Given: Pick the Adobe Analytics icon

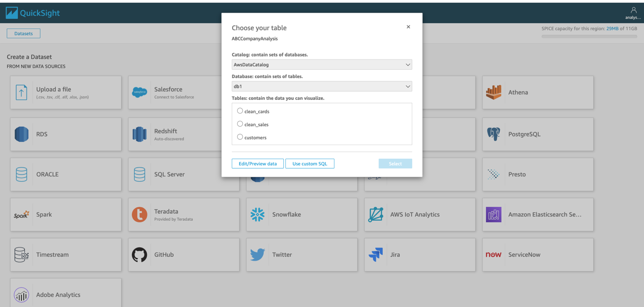Looking at the screenshot, I should tap(21, 295).
